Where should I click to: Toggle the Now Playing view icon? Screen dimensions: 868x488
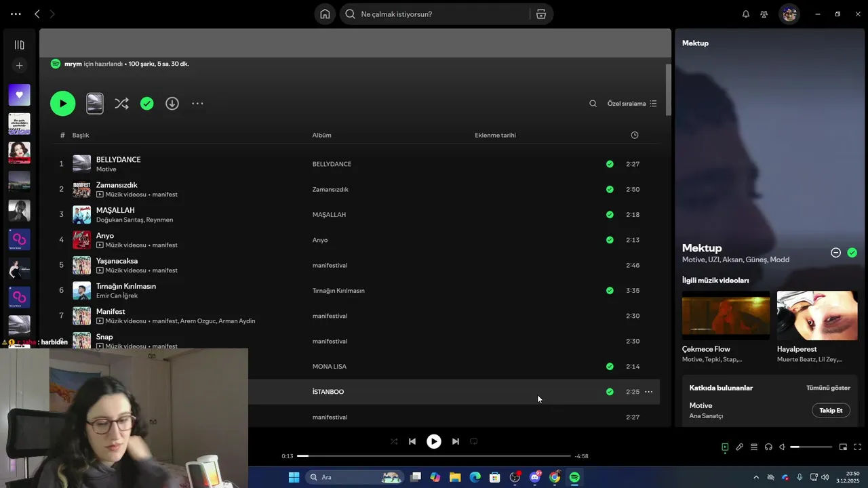tap(725, 447)
